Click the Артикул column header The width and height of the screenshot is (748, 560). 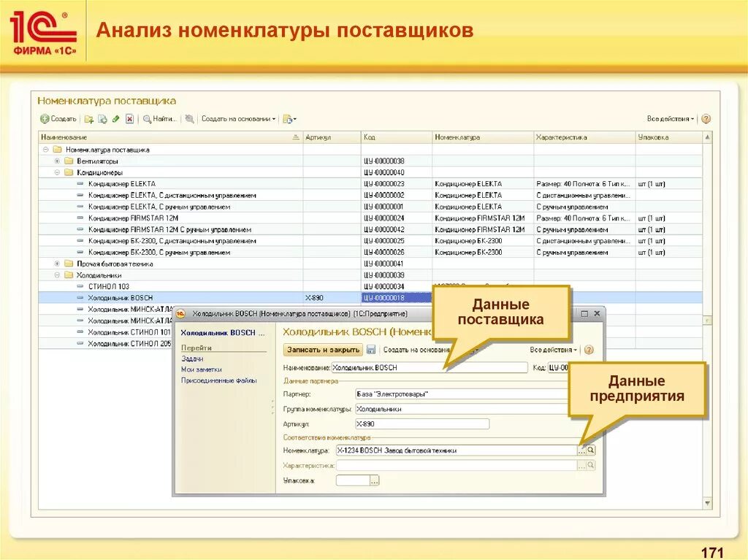coord(332,137)
